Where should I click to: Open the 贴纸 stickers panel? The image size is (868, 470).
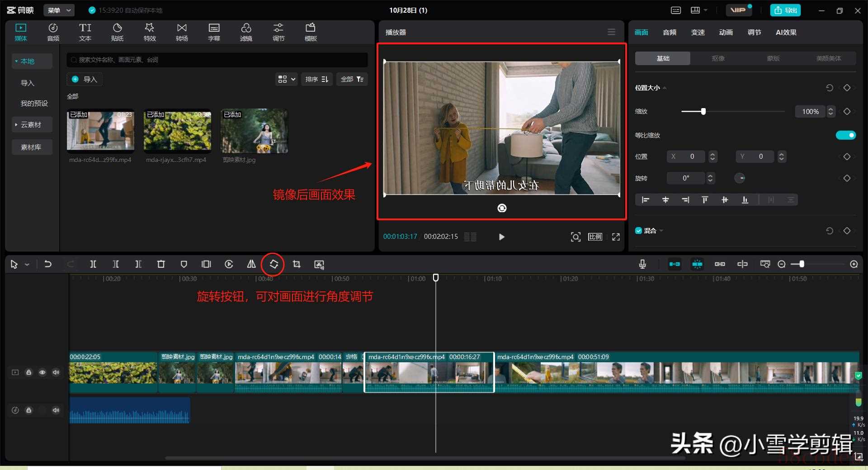click(117, 32)
